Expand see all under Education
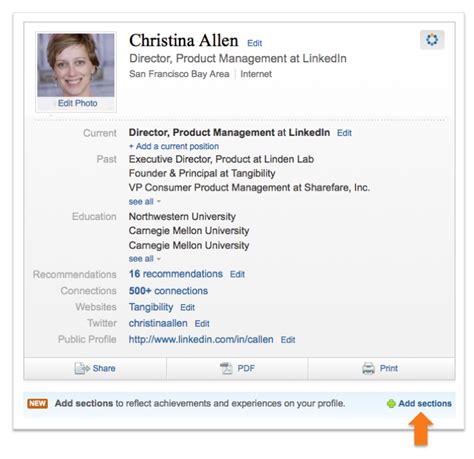 (145, 259)
